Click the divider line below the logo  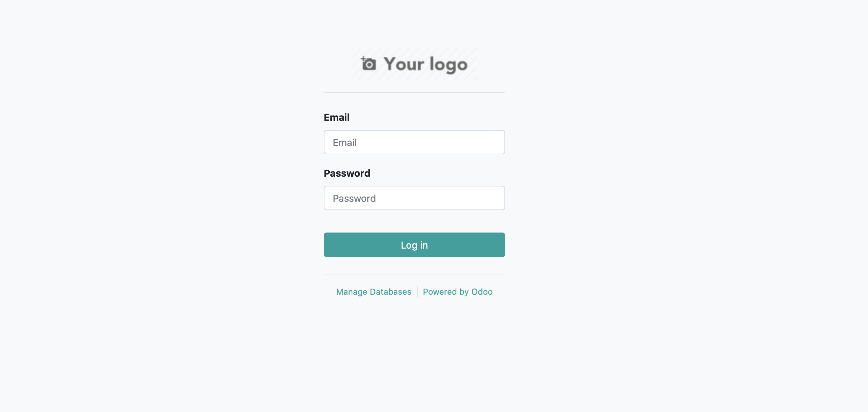tap(414, 93)
